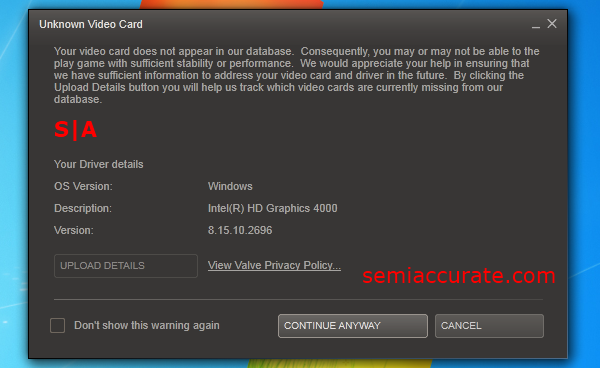Click the red S|A logo
The width and height of the screenshot is (600, 368).
pyautogui.click(x=75, y=130)
